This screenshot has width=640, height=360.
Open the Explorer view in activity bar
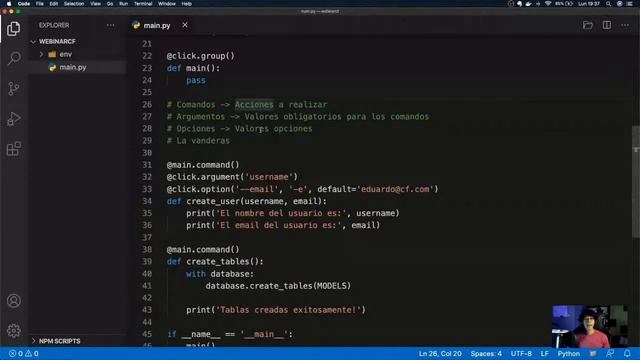(x=13, y=29)
